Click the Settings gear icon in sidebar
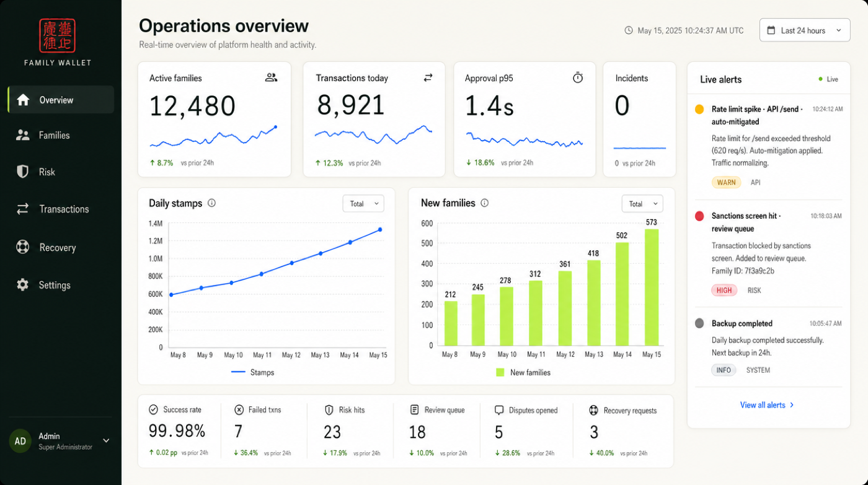Viewport: 868px width, 485px height. click(x=23, y=285)
